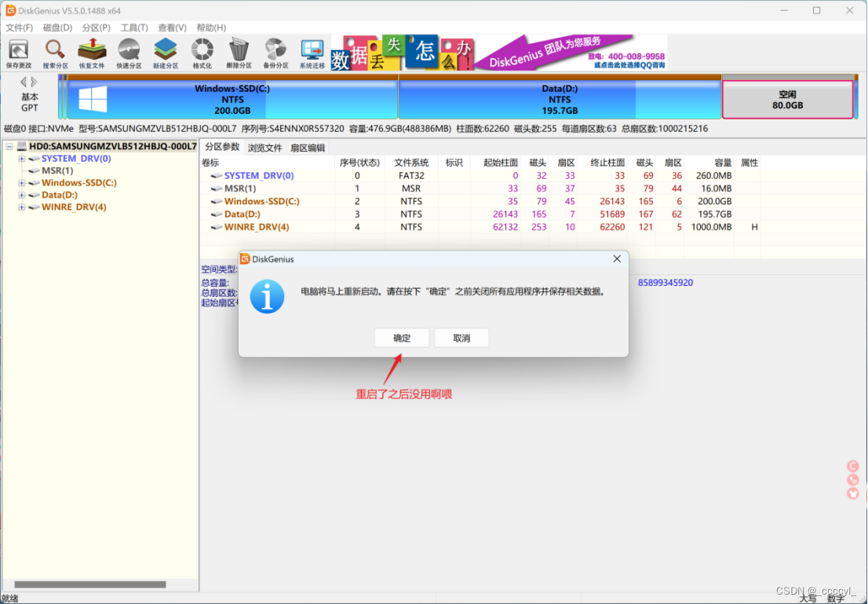Open the 工具(T) menu
The height and width of the screenshot is (604, 868).
point(134,27)
